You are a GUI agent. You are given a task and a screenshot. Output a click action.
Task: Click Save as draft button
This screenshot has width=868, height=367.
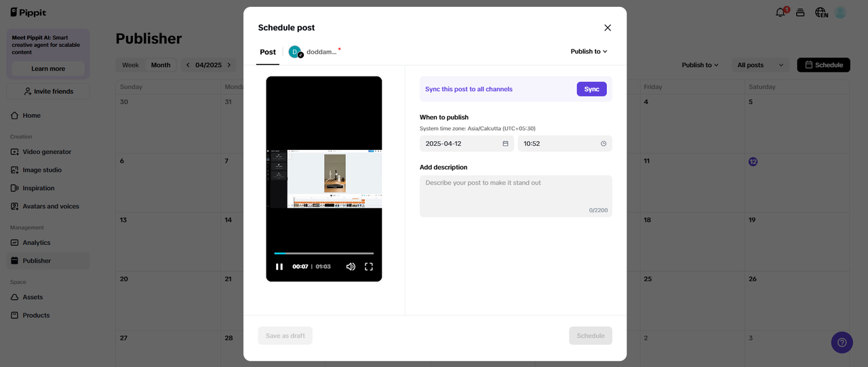(x=285, y=336)
